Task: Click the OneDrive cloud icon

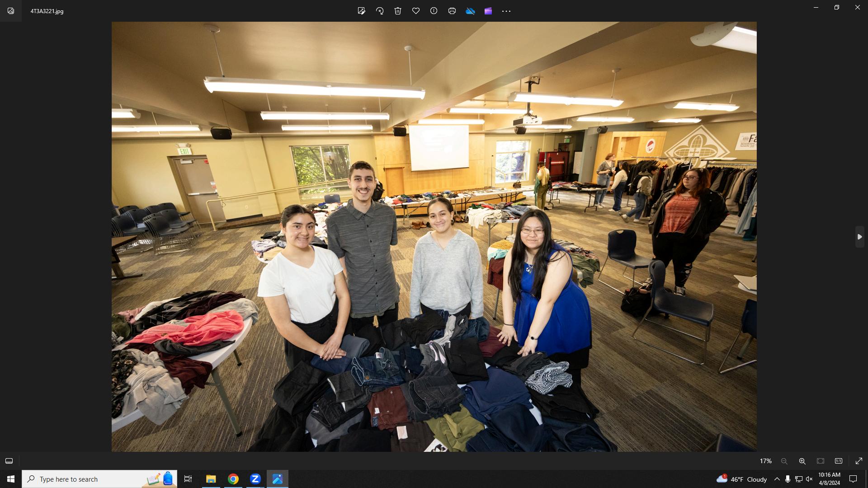Action: coord(470,11)
